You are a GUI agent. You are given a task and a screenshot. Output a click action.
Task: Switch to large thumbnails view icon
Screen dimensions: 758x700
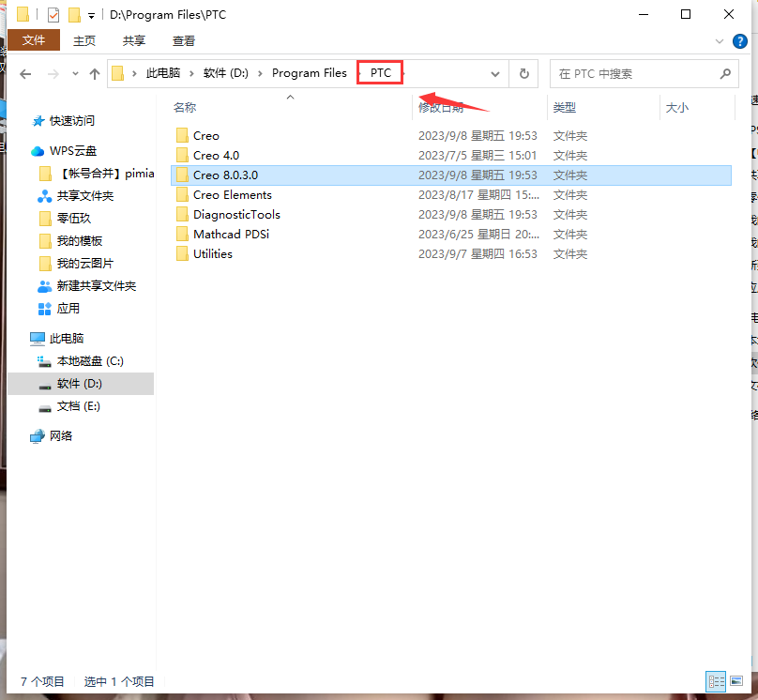tap(736, 681)
